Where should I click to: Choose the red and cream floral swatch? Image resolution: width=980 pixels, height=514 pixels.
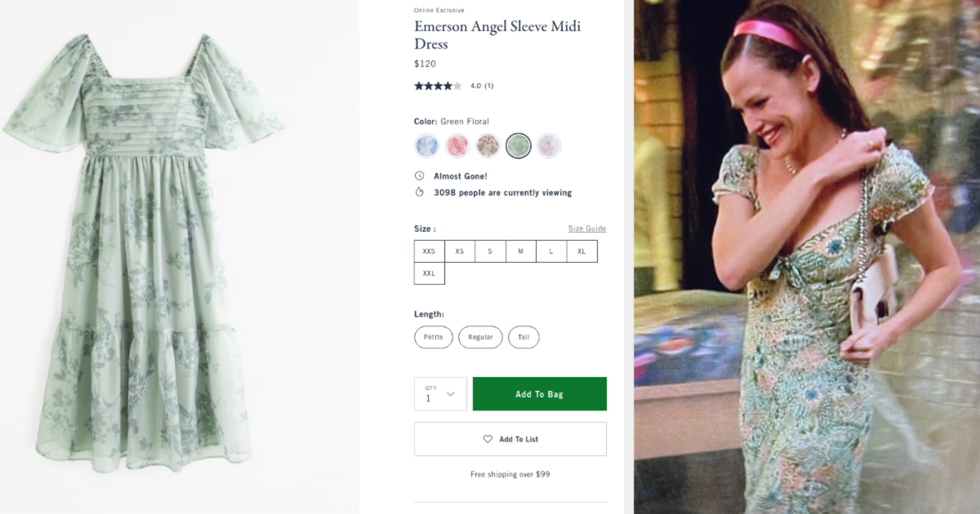pyautogui.click(x=487, y=146)
